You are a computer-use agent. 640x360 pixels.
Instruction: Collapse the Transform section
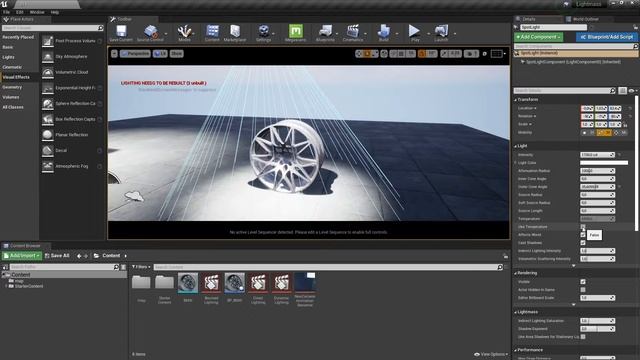pyautogui.click(x=516, y=100)
